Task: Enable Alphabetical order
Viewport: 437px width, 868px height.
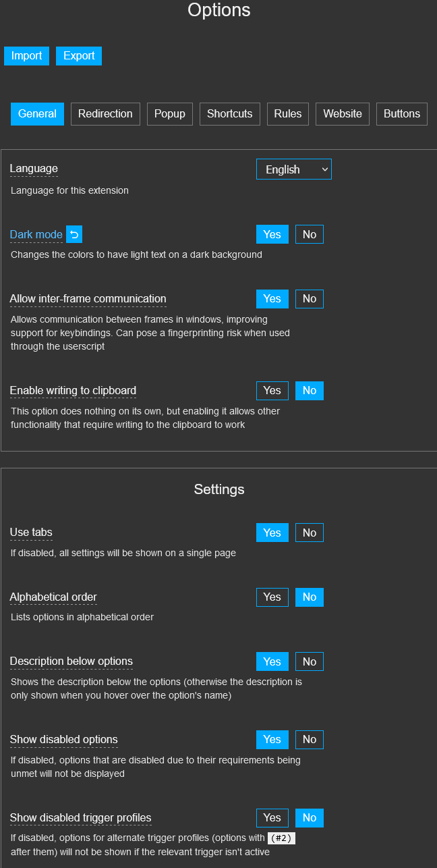Action: (272, 597)
